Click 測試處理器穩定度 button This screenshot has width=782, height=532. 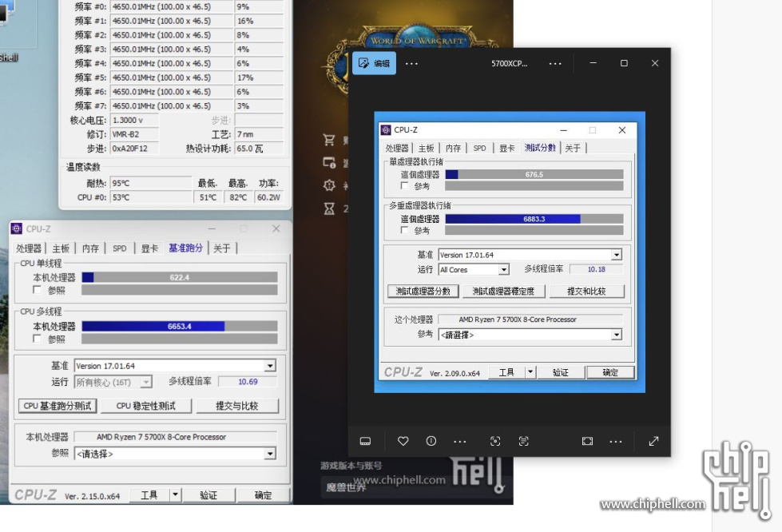tap(503, 292)
